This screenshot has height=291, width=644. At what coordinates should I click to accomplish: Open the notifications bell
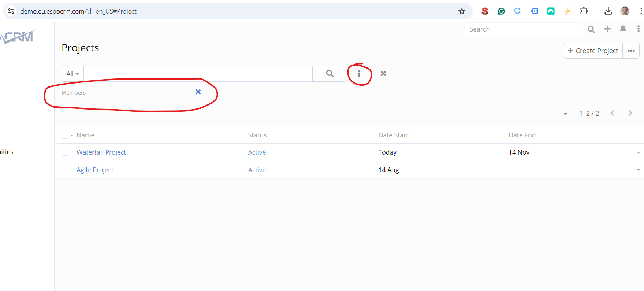[623, 29]
